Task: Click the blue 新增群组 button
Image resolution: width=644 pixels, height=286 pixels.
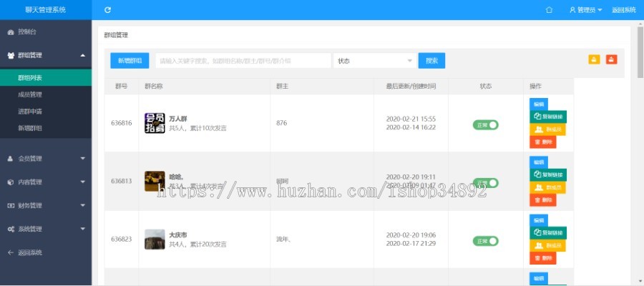Action: [x=130, y=61]
